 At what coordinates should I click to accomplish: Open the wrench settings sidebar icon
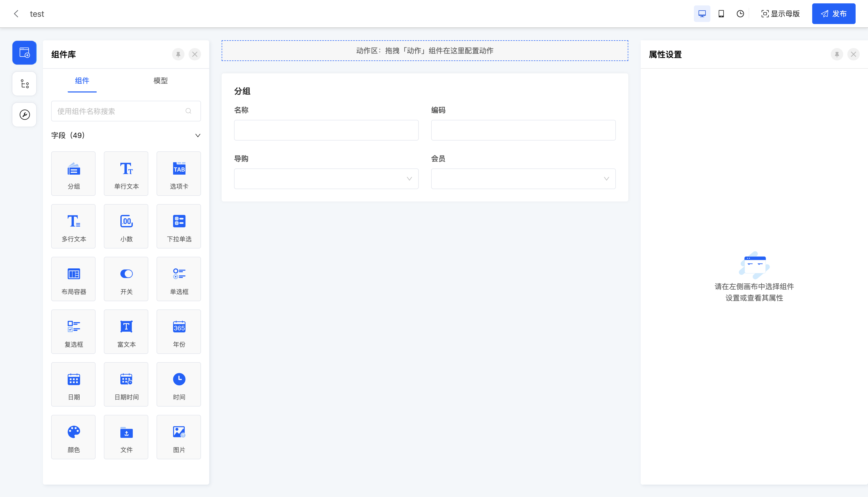point(24,115)
